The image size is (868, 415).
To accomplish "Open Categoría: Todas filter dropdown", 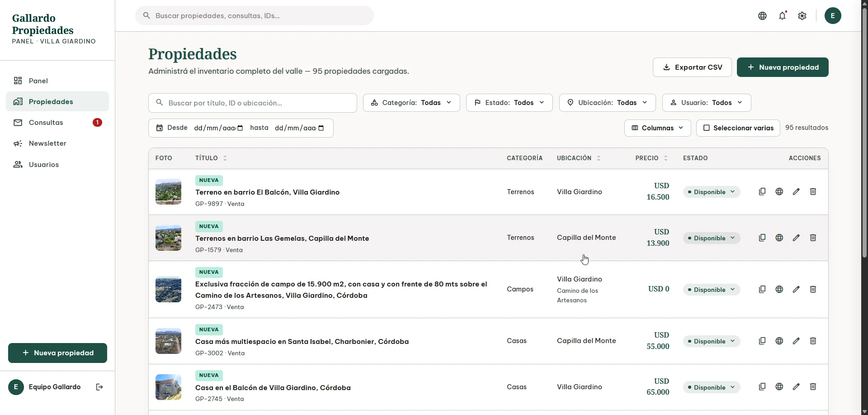I will (411, 103).
